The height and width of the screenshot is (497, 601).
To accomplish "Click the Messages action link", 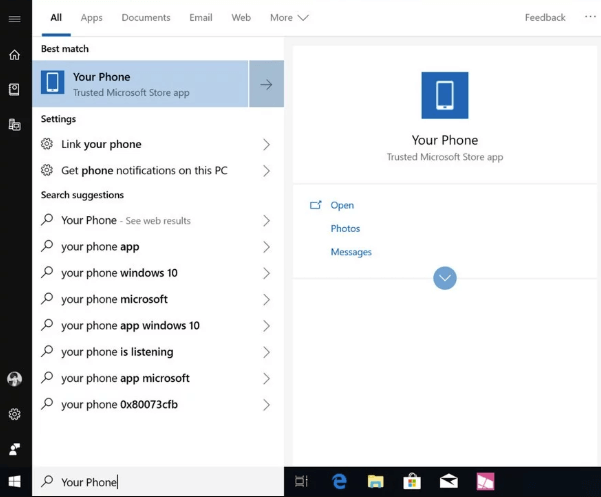I will (x=351, y=252).
